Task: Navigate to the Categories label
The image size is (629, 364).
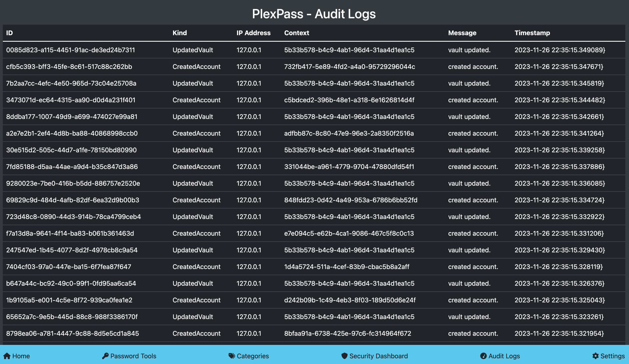Action: click(253, 356)
